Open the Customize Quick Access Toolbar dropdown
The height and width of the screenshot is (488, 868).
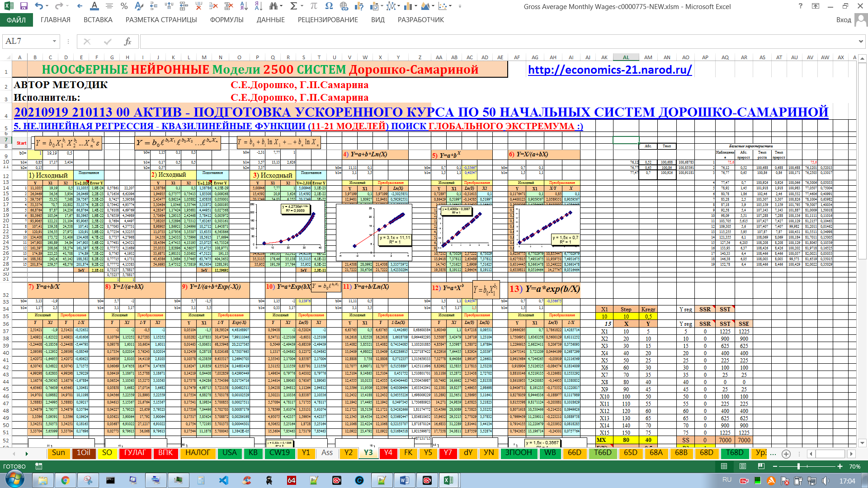pyautogui.click(x=460, y=6)
